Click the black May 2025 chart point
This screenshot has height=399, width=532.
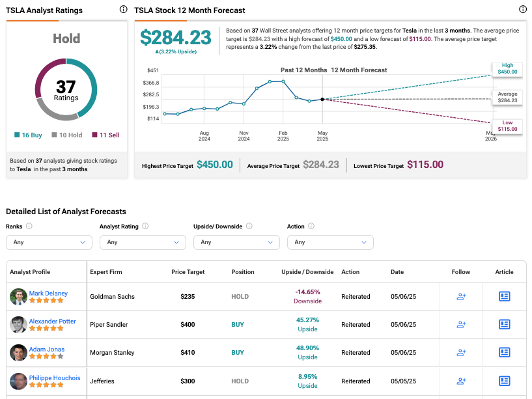tap(322, 100)
